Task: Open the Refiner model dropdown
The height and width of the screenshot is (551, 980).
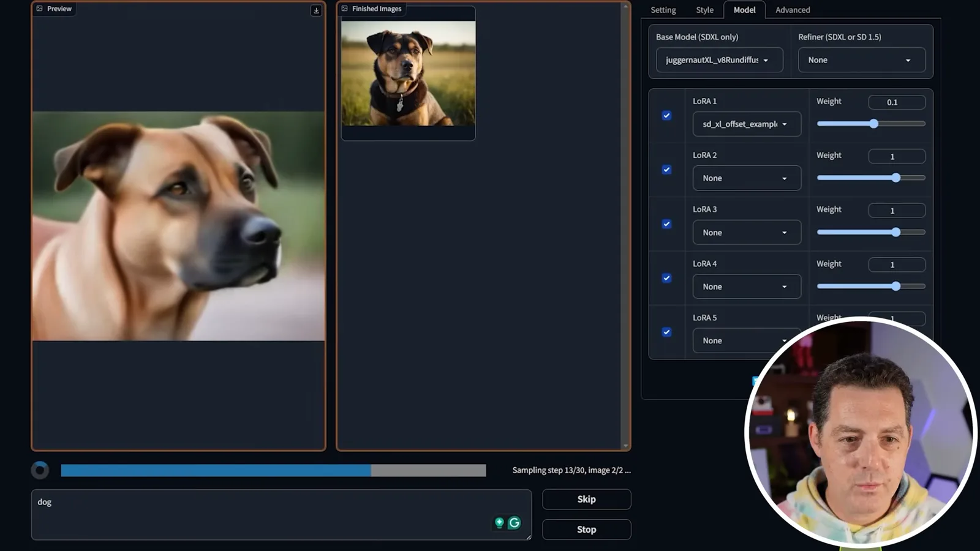Action: coord(861,60)
